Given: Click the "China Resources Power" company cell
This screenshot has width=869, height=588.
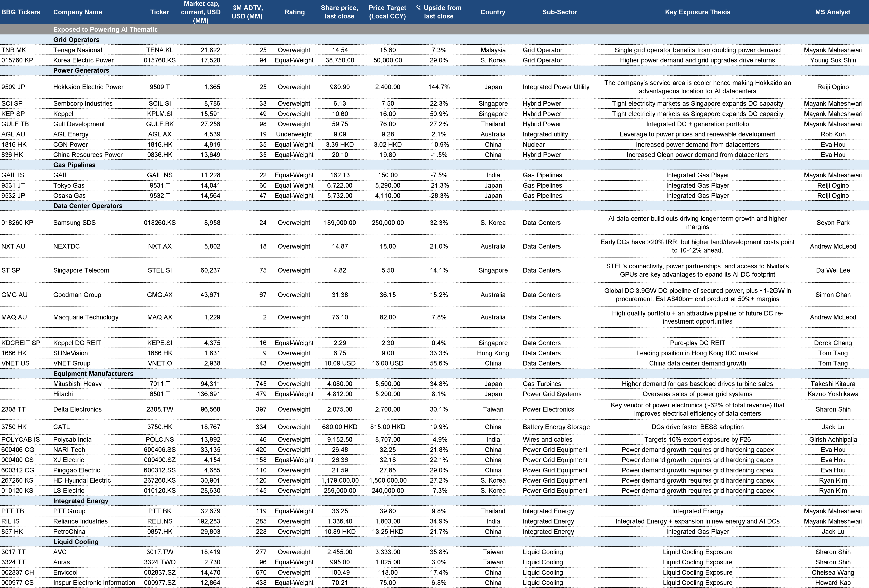Looking at the screenshot, I should [88, 155].
